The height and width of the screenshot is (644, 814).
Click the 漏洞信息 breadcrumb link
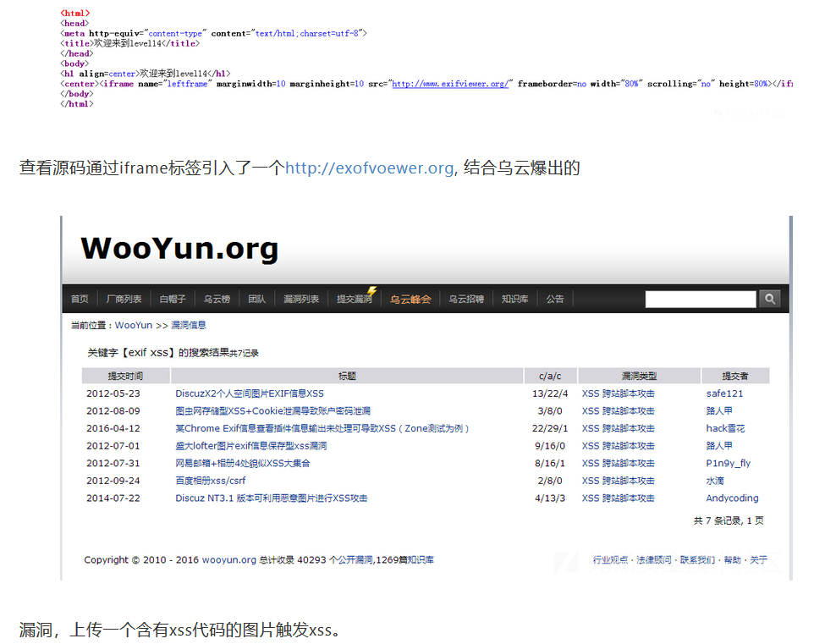[x=189, y=325]
